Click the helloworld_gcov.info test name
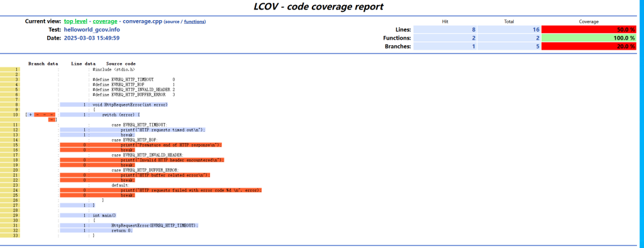This screenshot has height=248, width=644. [x=92, y=30]
